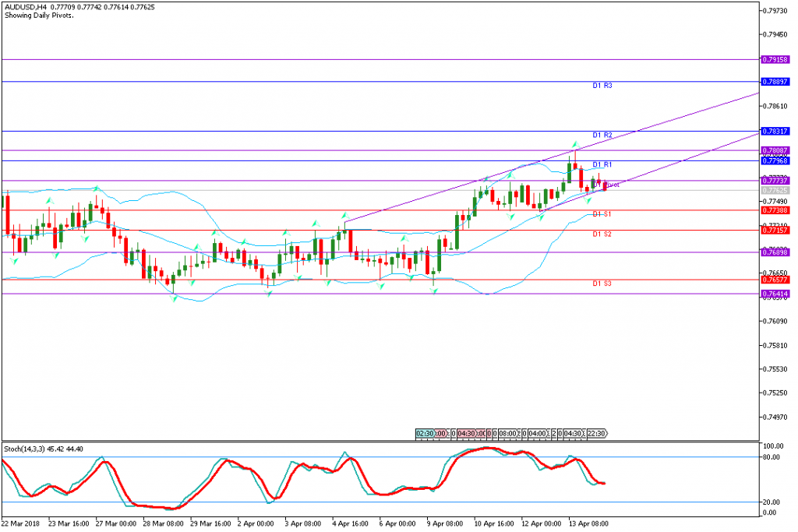Click the 22:30 event marker tag
Image resolution: width=798 pixels, height=532 pixels.
coord(596,433)
